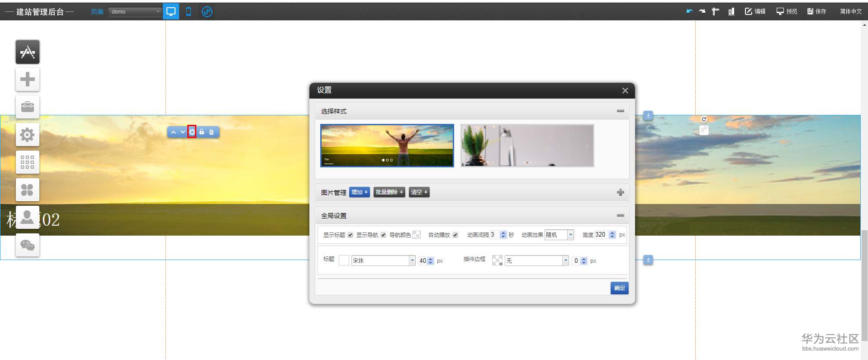The height and width of the screenshot is (360, 868).
Task: Click 保存 in the top bar
Action: pyautogui.click(x=817, y=11)
